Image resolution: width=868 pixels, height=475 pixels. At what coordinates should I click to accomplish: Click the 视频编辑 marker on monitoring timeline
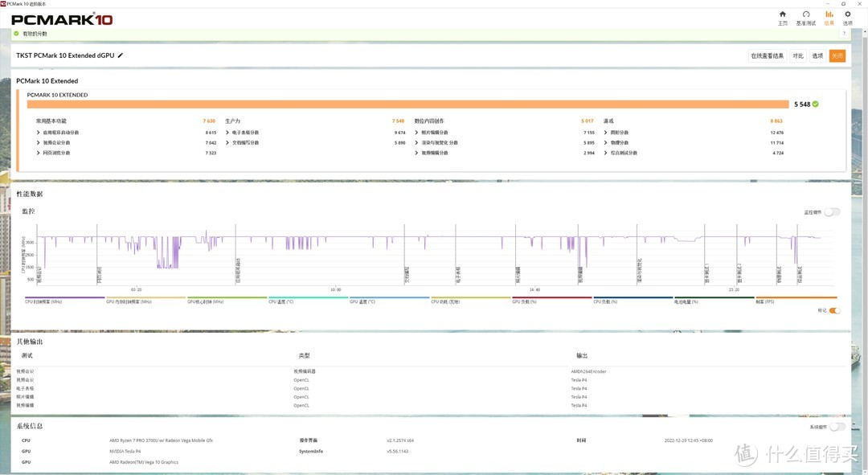[x=578, y=276]
